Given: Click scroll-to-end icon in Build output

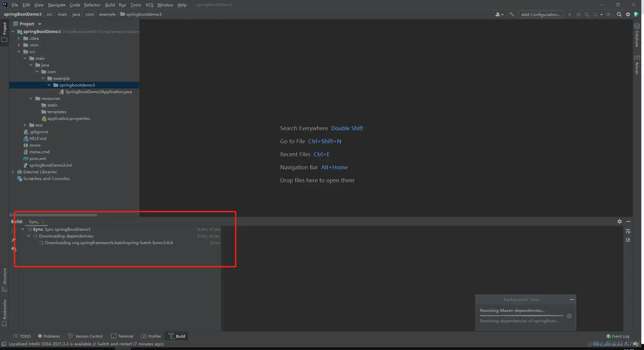Looking at the screenshot, I should (x=628, y=239).
